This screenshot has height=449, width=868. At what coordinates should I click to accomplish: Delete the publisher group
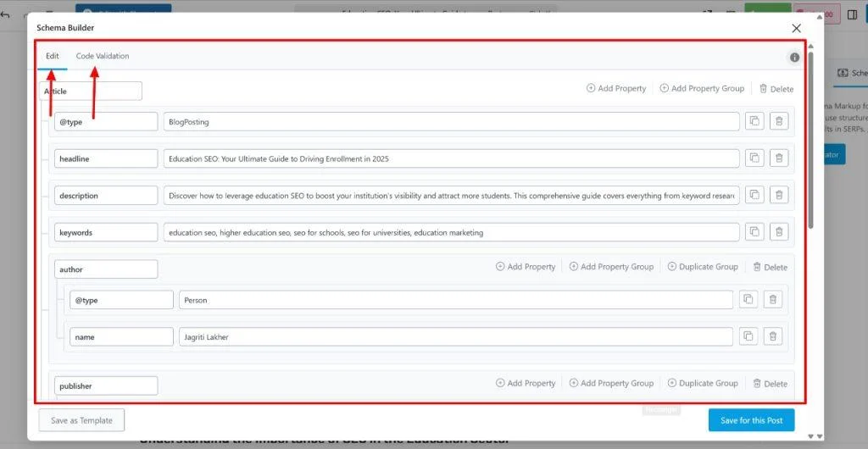click(x=770, y=384)
